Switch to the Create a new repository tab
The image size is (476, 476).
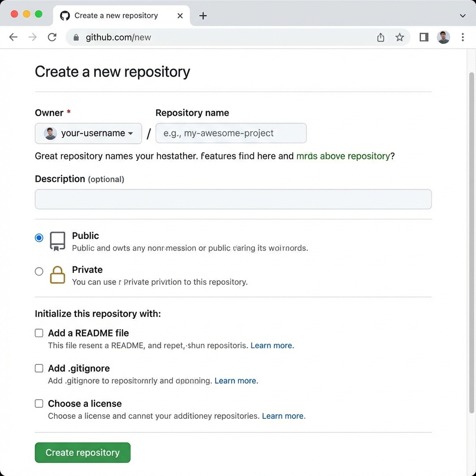point(115,15)
